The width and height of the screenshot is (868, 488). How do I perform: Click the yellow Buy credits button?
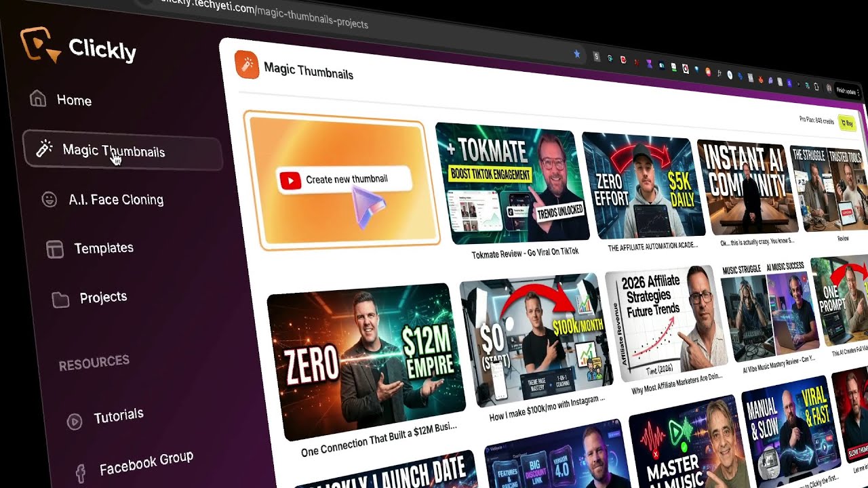846,123
